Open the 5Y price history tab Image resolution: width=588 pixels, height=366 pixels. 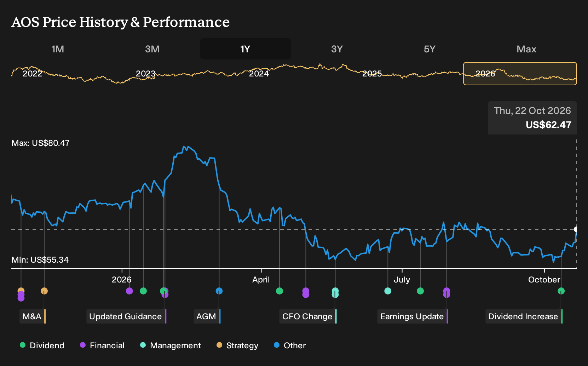click(x=430, y=49)
